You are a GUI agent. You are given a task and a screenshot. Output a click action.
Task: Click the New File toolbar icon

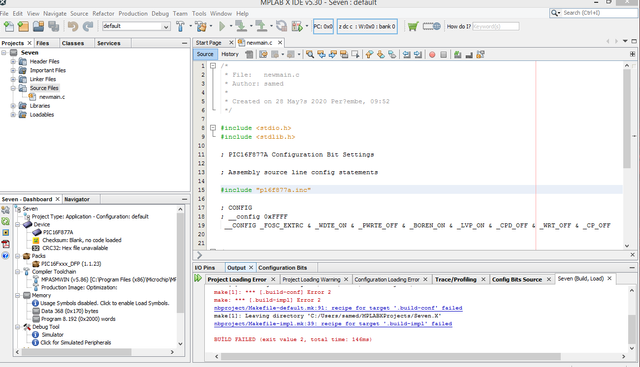coord(9,27)
